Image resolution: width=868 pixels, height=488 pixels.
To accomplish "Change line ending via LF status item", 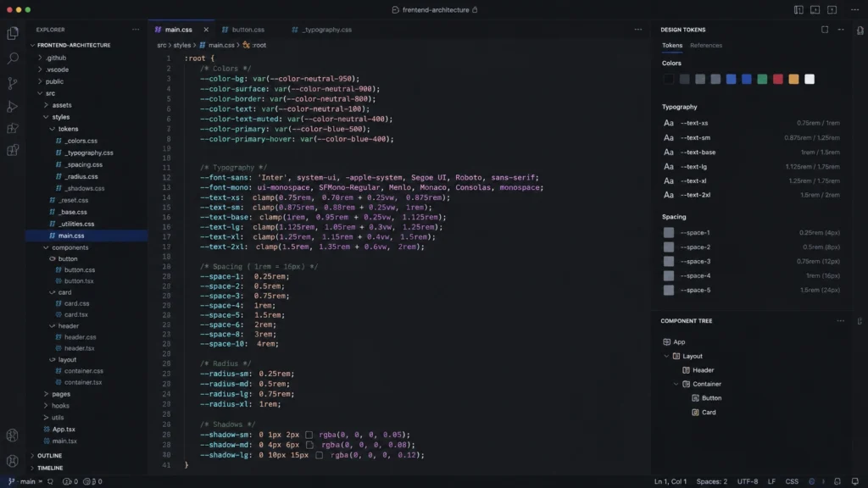I will (771, 481).
